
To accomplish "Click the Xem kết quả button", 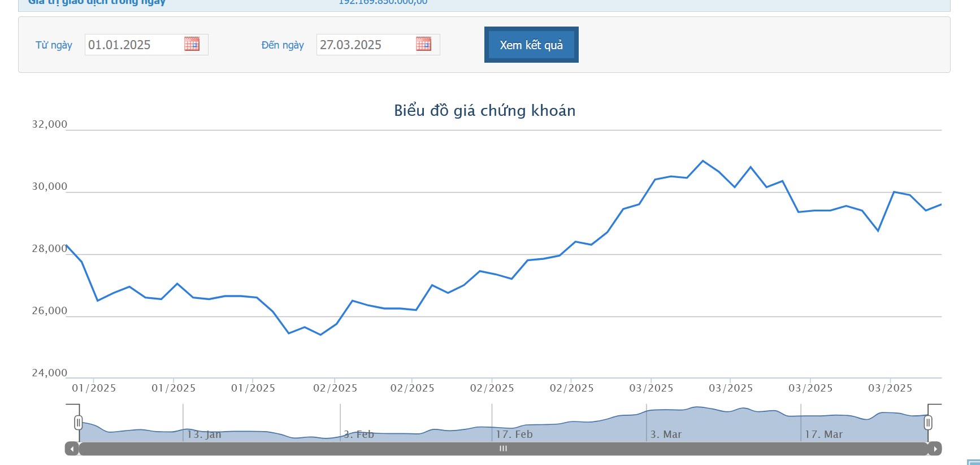I will tap(531, 45).
